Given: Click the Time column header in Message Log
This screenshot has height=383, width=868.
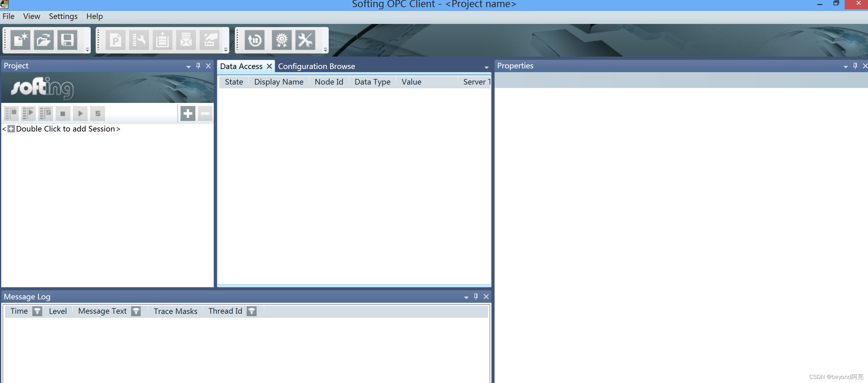Looking at the screenshot, I should (x=19, y=311).
